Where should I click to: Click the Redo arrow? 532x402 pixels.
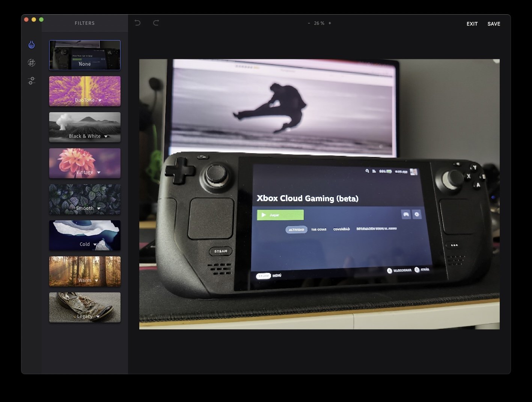[156, 23]
